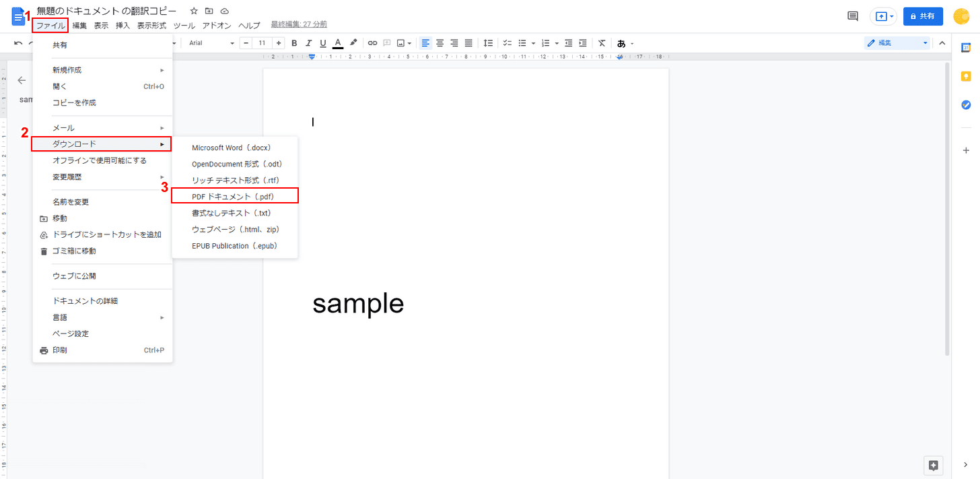Open comment history icon

[x=853, y=16]
